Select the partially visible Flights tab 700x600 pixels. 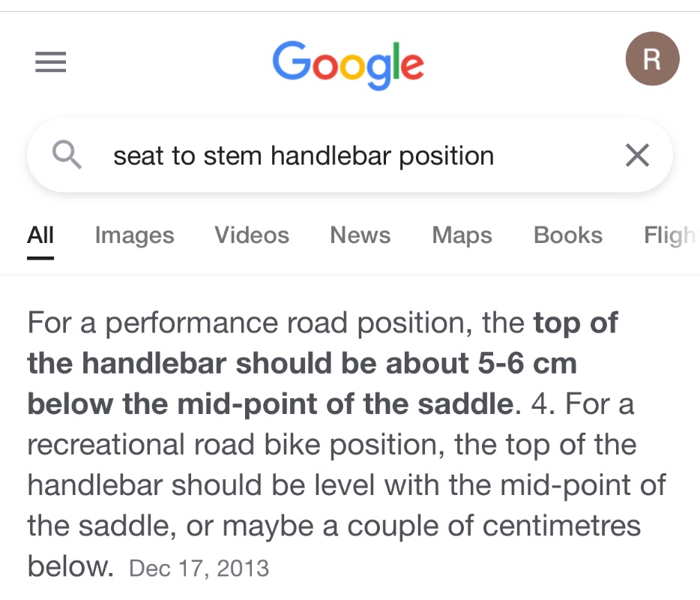669,235
